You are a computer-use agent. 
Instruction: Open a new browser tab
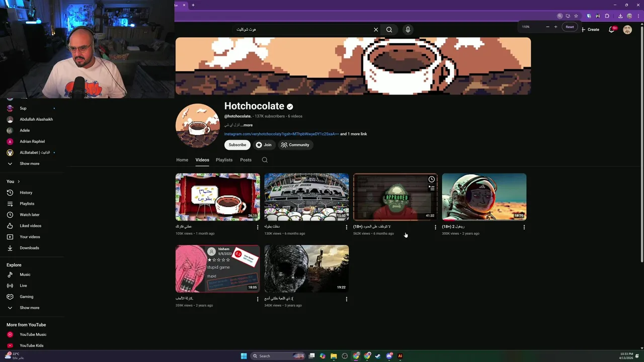pyautogui.click(x=193, y=5)
